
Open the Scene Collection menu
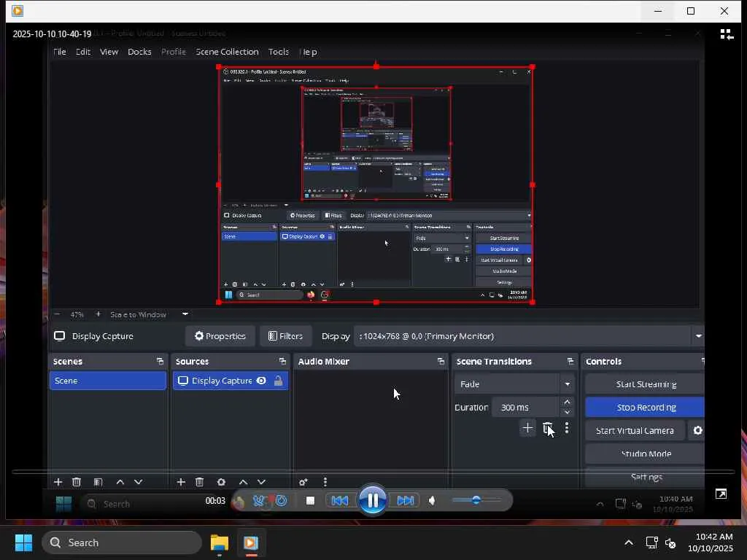227,52
